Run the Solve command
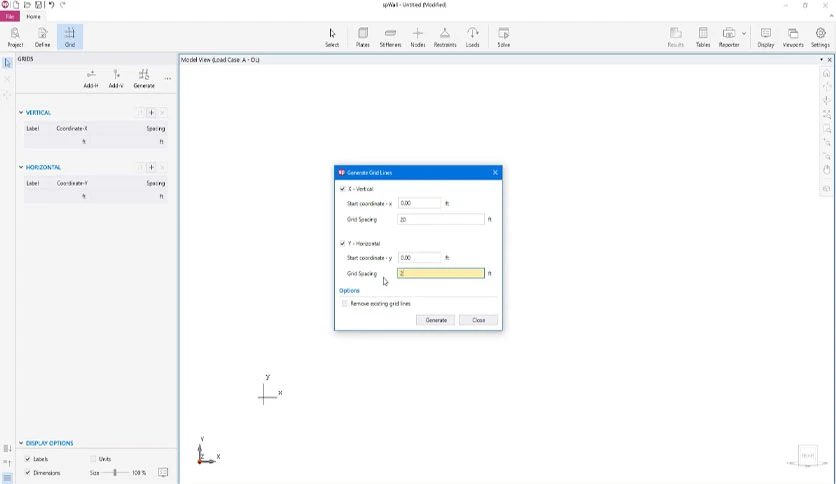 click(503, 37)
